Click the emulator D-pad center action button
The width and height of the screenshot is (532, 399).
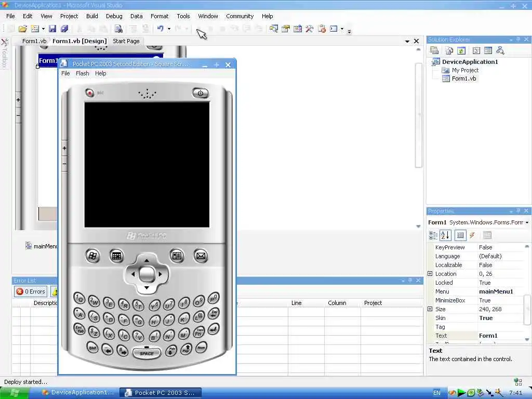coord(147,274)
